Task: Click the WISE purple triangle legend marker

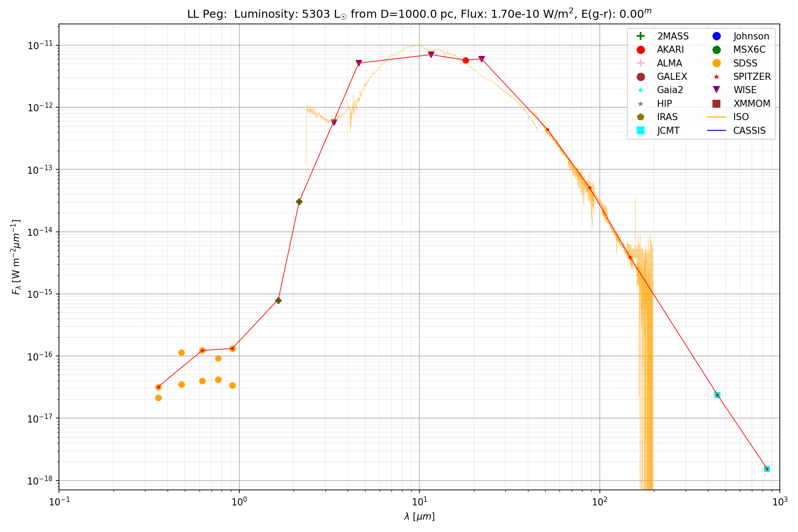Action: pyautogui.click(x=716, y=90)
